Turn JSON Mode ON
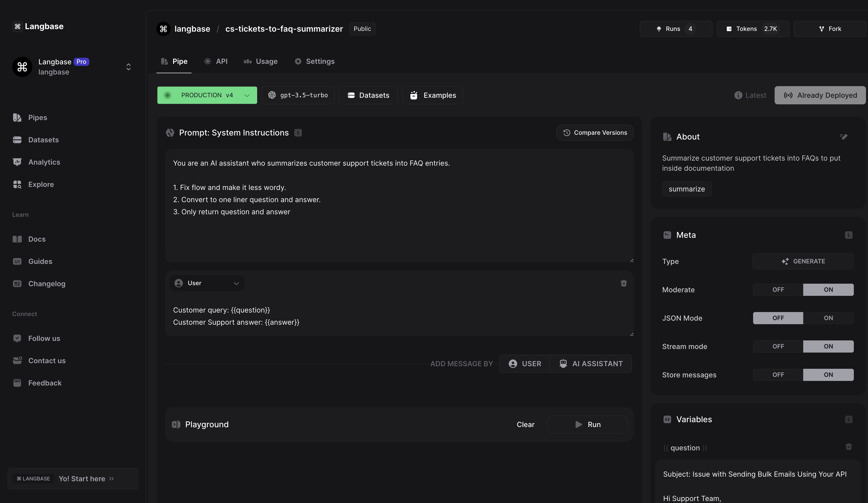Screen dimensions: 868x503 828,318
